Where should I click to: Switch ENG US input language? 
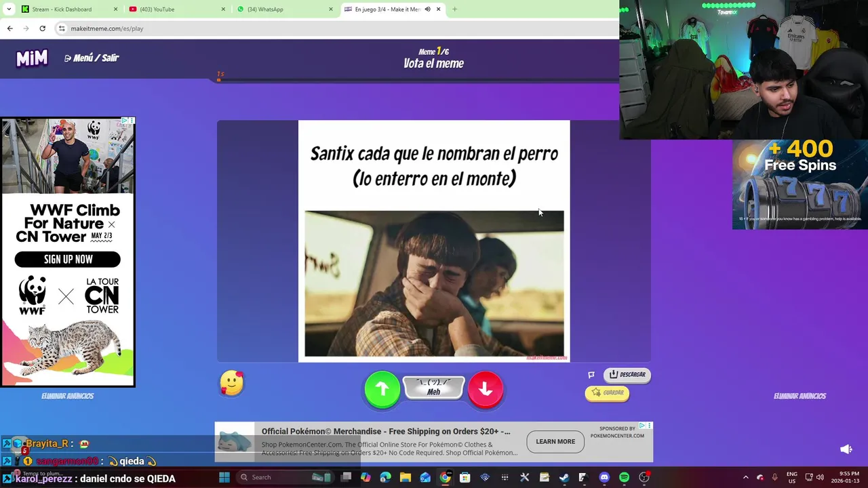tap(792, 477)
